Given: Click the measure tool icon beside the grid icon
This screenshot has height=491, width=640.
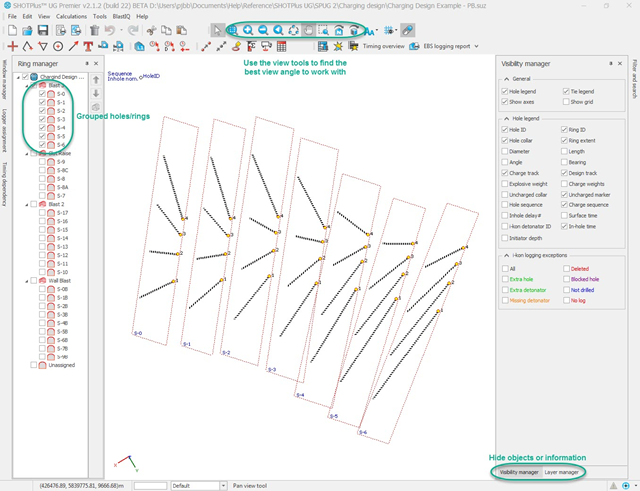Looking at the screenshot, I should coord(407,31).
